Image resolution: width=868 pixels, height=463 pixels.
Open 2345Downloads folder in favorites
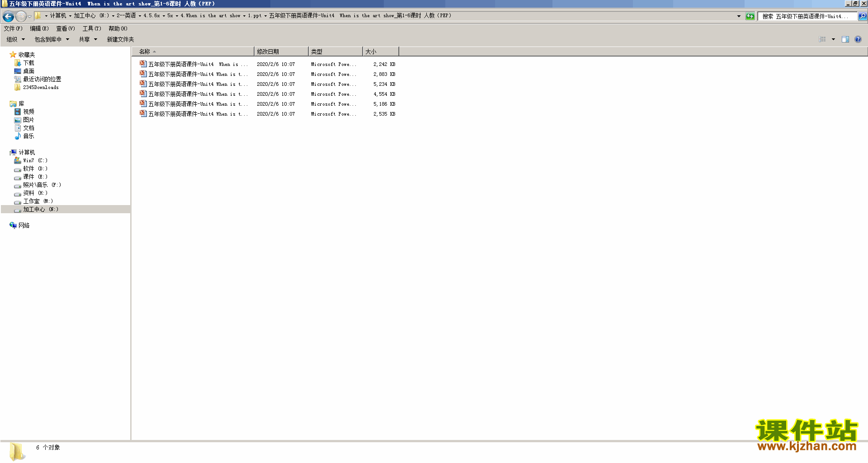coord(41,87)
